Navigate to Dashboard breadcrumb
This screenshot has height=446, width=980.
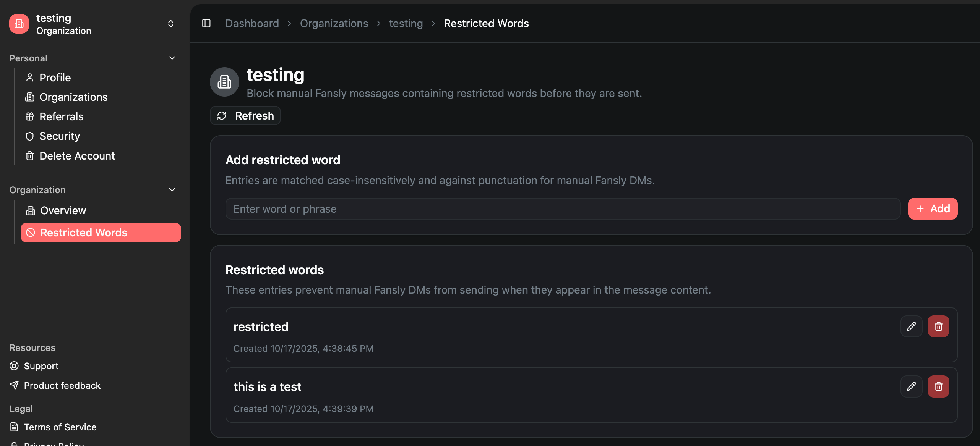click(252, 23)
